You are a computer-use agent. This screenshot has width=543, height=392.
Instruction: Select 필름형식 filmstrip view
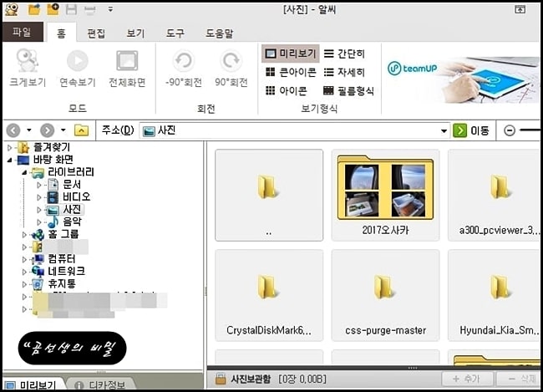(348, 91)
